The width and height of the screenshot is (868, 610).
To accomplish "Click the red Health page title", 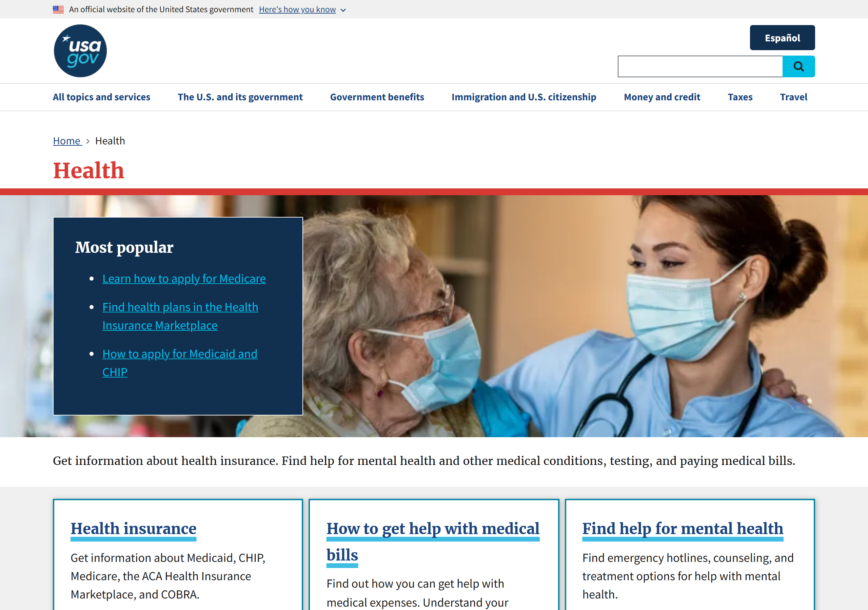I will coord(88,170).
